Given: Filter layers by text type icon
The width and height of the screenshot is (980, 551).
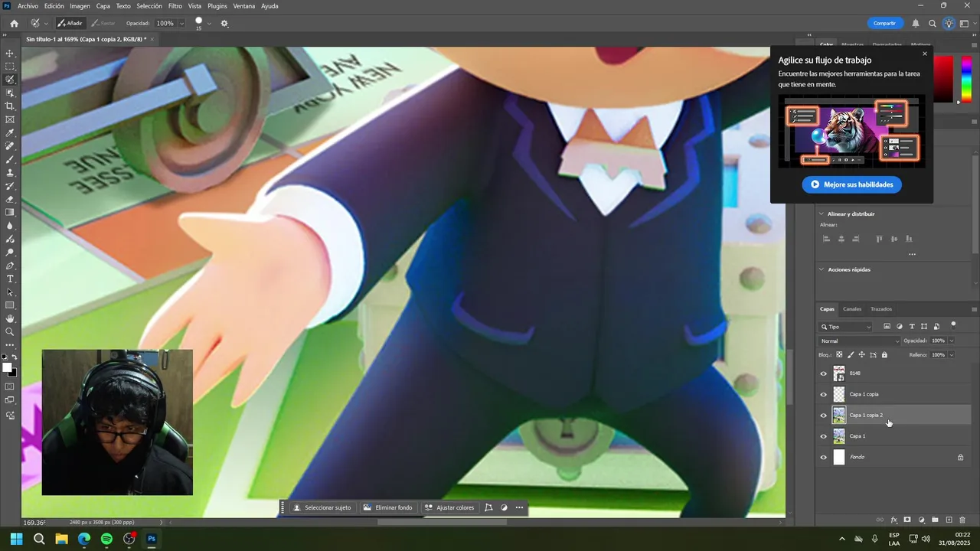Looking at the screenshot, I should 912,327.
